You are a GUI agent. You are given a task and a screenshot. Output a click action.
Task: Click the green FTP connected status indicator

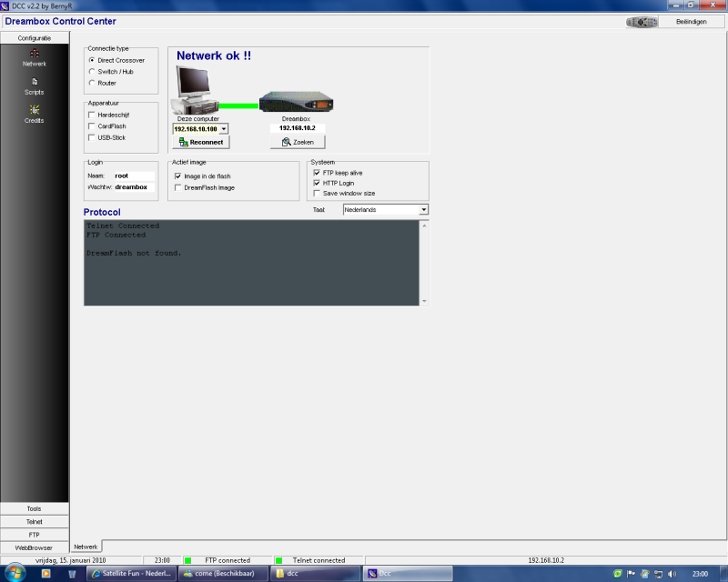click(x=187, y=561)
